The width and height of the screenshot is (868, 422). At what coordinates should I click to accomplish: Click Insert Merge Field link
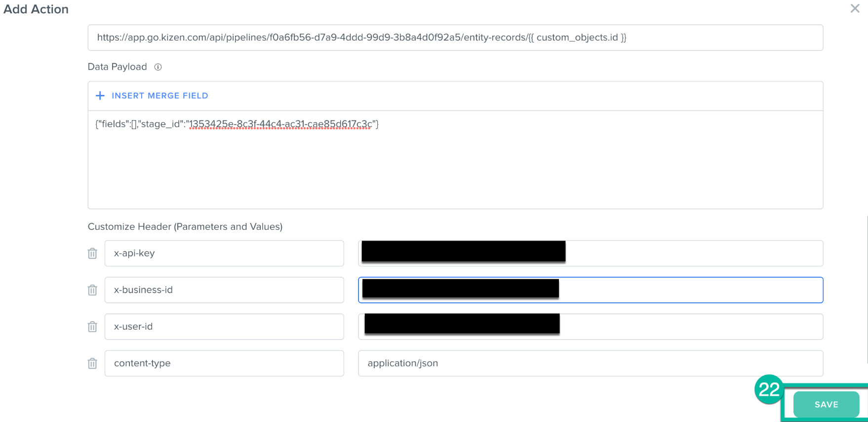point(160,96)
